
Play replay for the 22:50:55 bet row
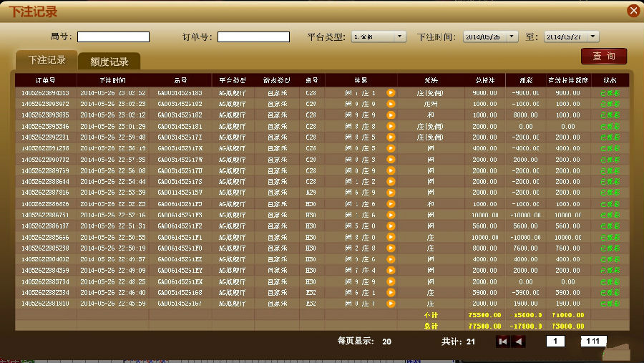pyautogui.click(x=391, y=237)
